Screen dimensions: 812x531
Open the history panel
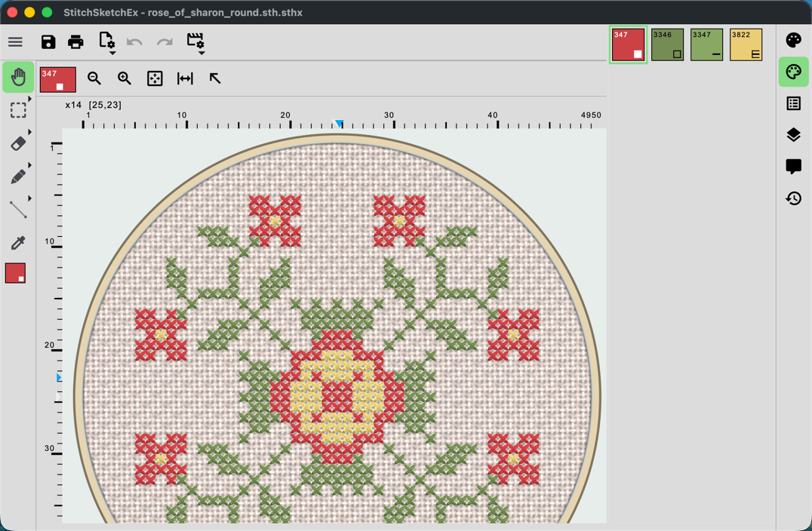(793, 198)
